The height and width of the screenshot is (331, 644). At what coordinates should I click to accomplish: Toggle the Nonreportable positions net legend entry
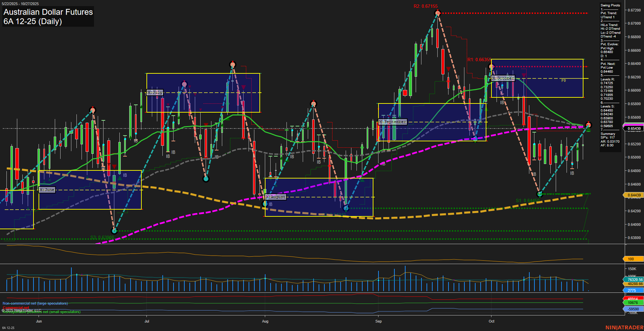tap(41, 312)
